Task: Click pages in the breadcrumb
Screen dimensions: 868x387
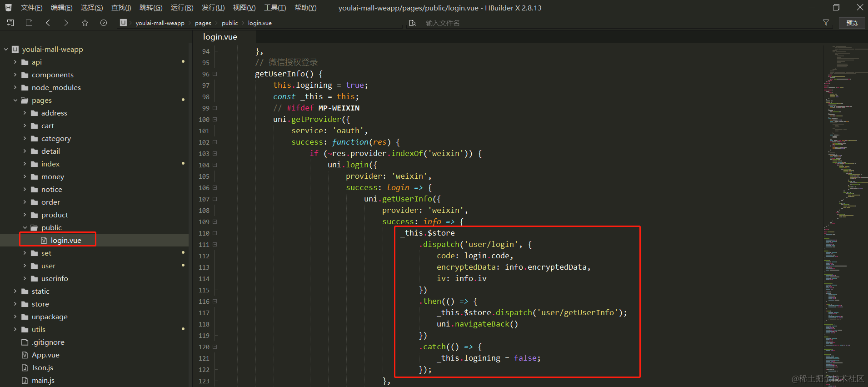Action: coord(203,23)
